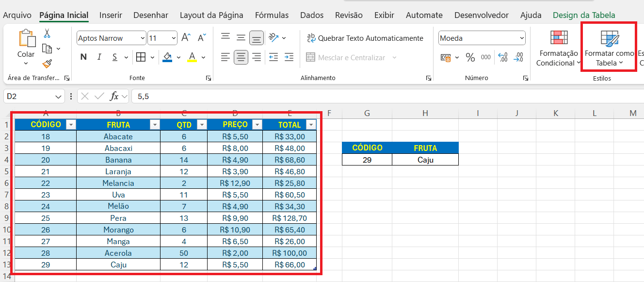
Task: Click the Increase Indent icon
Action: 289,57
